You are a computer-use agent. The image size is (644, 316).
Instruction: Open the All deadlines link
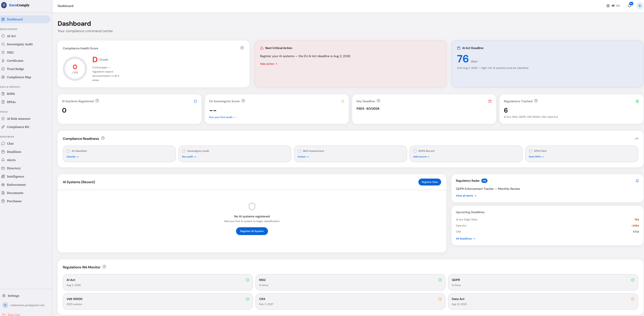point(466,239)
